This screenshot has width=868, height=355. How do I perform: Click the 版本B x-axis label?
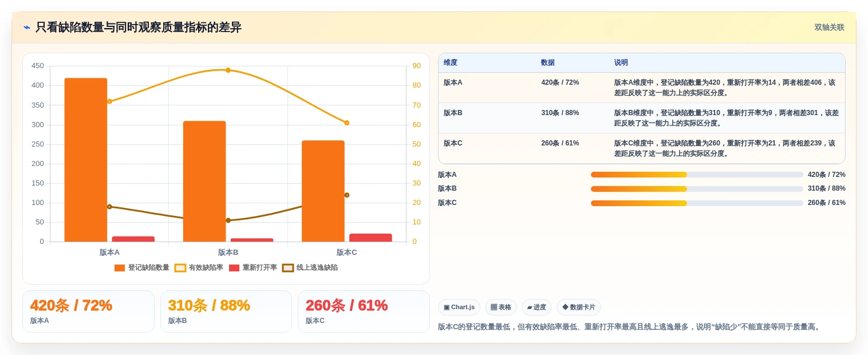coord(228,252)
